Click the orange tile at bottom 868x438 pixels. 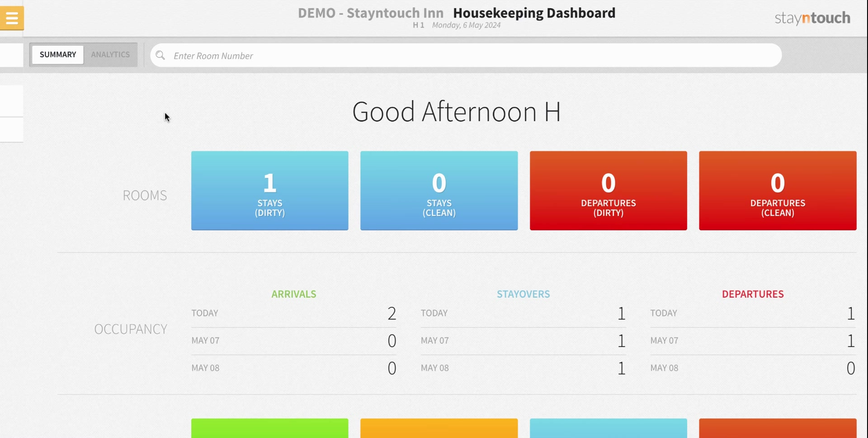pyautogui.click(x=439, y=428)
